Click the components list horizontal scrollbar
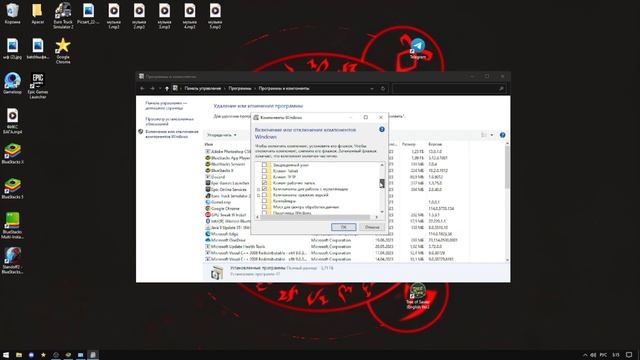 pos(316,217)
